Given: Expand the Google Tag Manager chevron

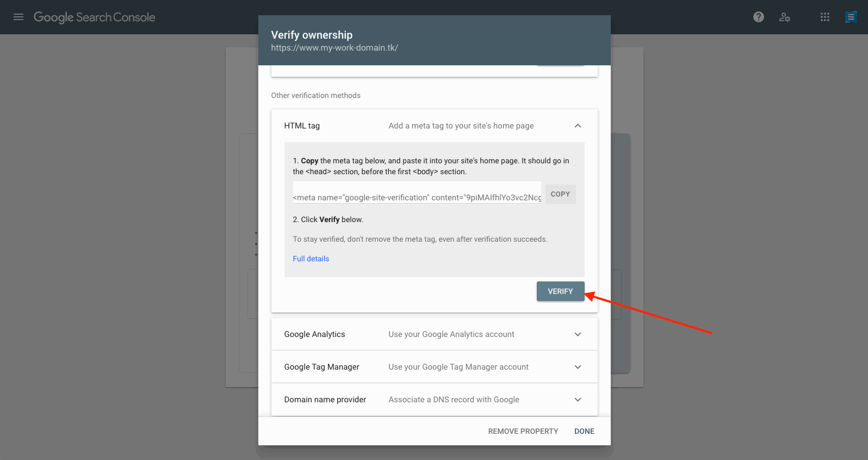Looking at the screenshot, I should (578, 367).
